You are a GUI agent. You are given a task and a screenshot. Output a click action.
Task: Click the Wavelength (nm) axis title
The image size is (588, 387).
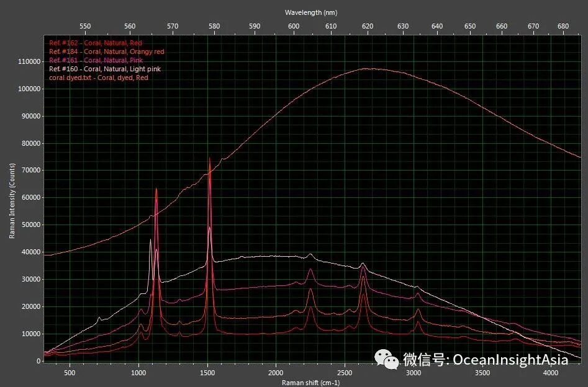point(311,12)
